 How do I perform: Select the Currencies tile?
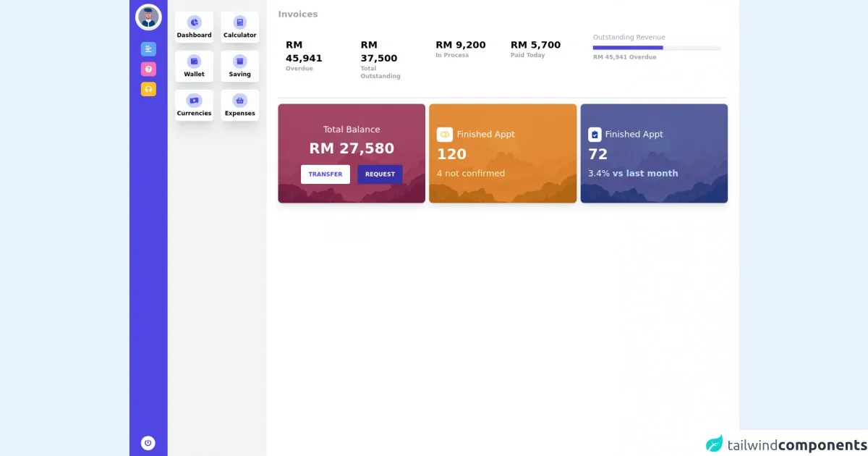[194, 106]
